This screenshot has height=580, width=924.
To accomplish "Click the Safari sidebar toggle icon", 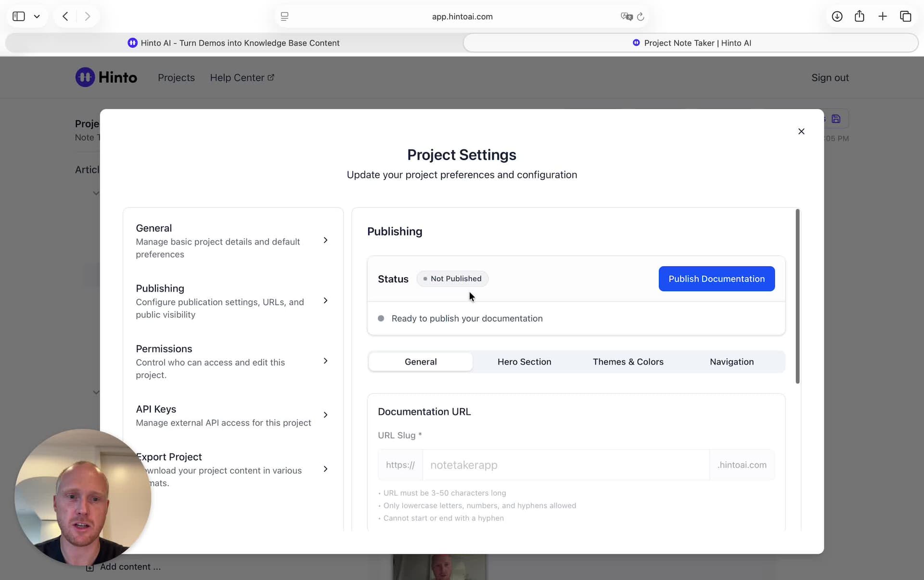I will click(19, 16).
